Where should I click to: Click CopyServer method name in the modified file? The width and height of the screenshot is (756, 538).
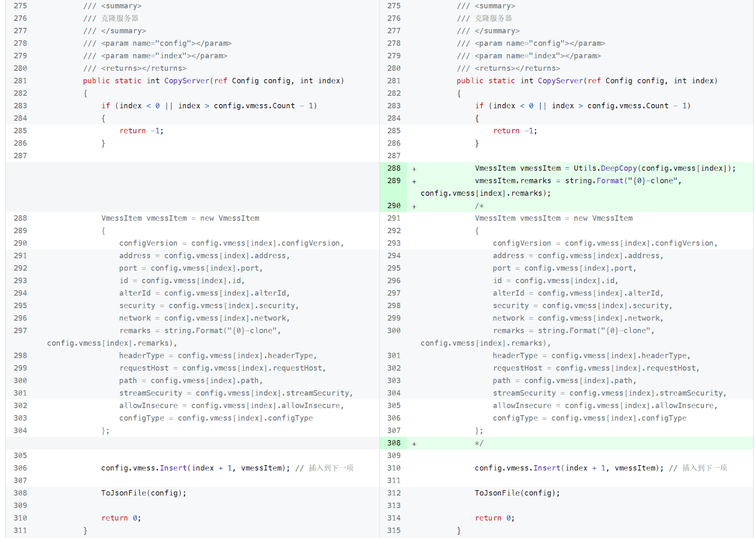coord(560,81)
